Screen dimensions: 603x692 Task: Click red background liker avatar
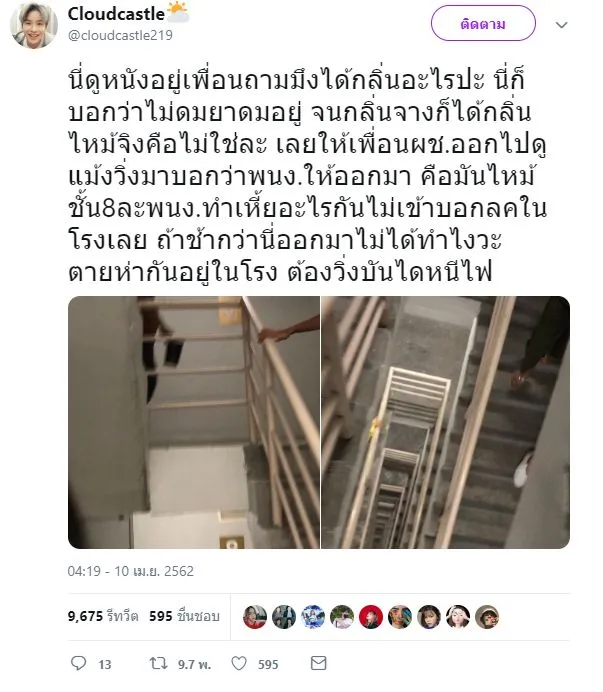tap(371, 617)
